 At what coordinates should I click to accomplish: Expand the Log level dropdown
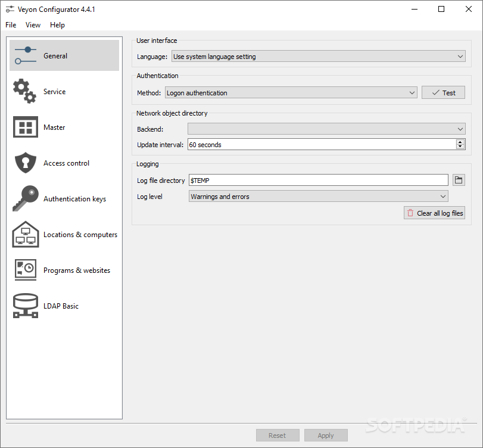click(x=318, y=196)
